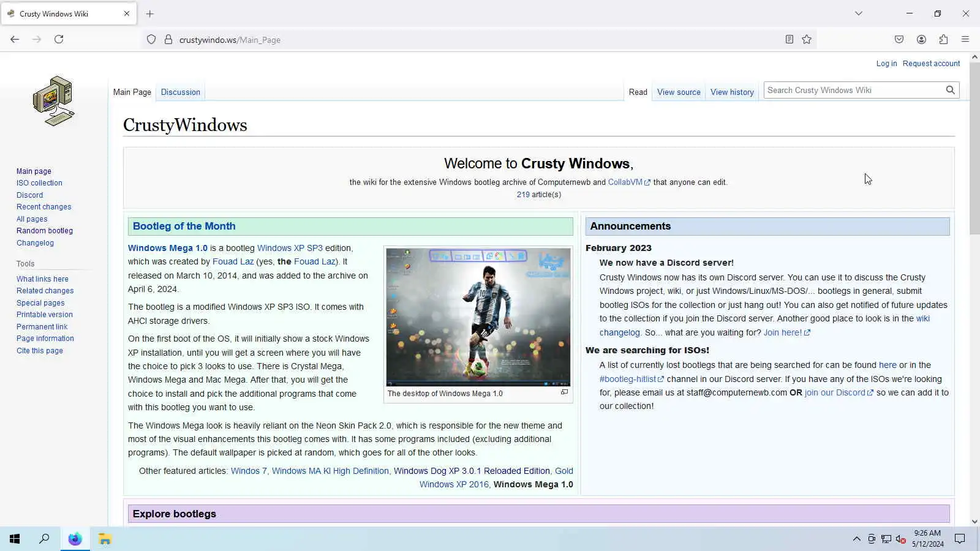Open the Extensions puzzle icon
Viewport: 980px width, 551px height.
pos(943,39)
